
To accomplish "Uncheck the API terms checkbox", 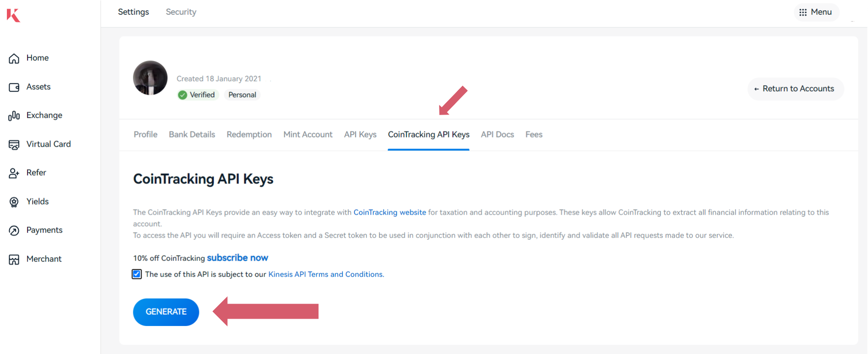I will [x=137, y=274].
